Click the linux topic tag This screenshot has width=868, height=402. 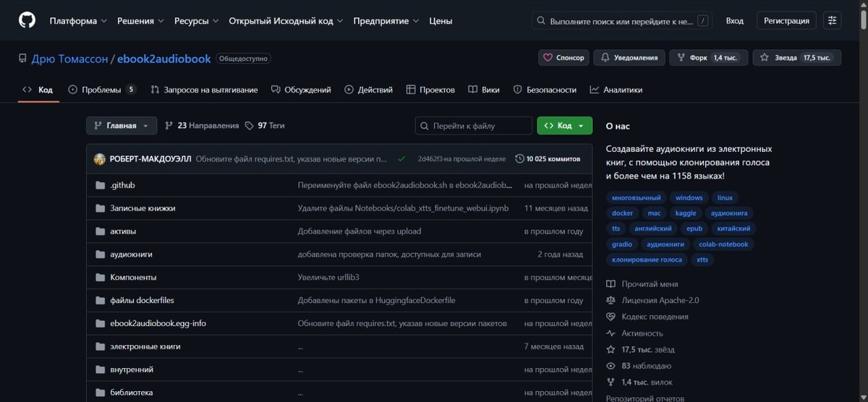725,198
